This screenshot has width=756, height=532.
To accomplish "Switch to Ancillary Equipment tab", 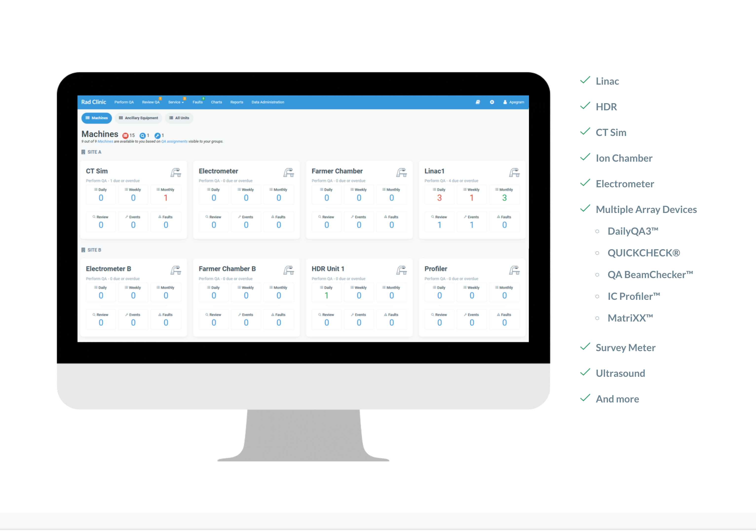I will tap(138, 118).
